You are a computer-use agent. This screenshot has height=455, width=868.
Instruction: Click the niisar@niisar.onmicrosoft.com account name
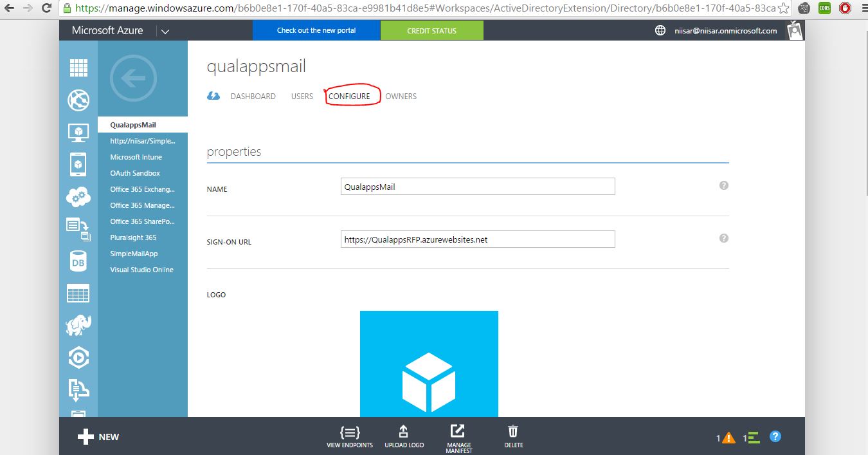725,31
